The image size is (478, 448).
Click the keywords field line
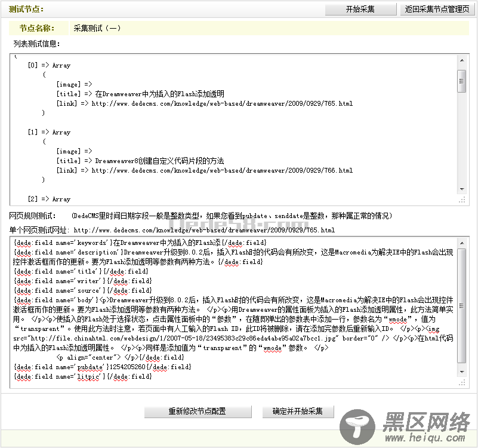point(140,243)
